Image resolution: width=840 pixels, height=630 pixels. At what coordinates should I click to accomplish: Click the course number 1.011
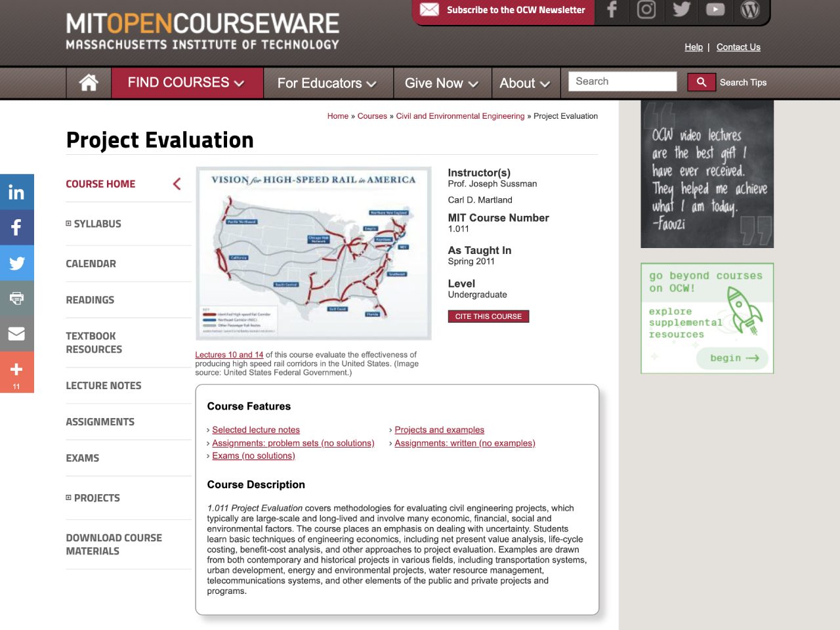click(x=459, y=229)
